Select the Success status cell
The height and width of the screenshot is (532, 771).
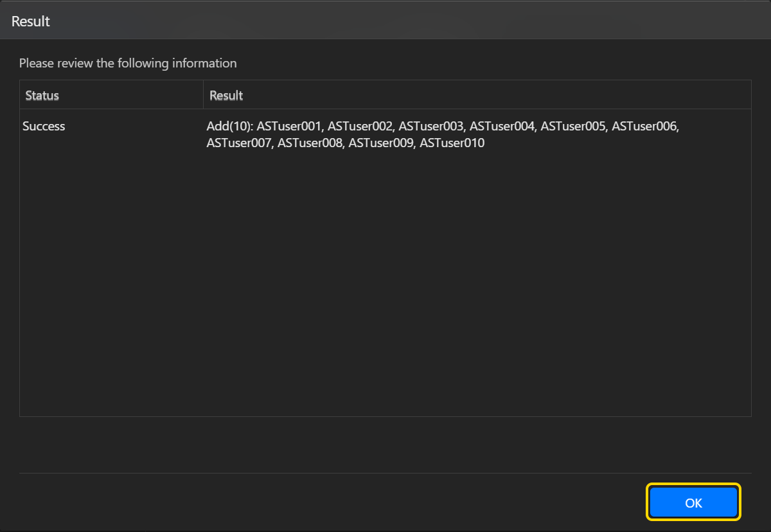(x=44, y=127)
